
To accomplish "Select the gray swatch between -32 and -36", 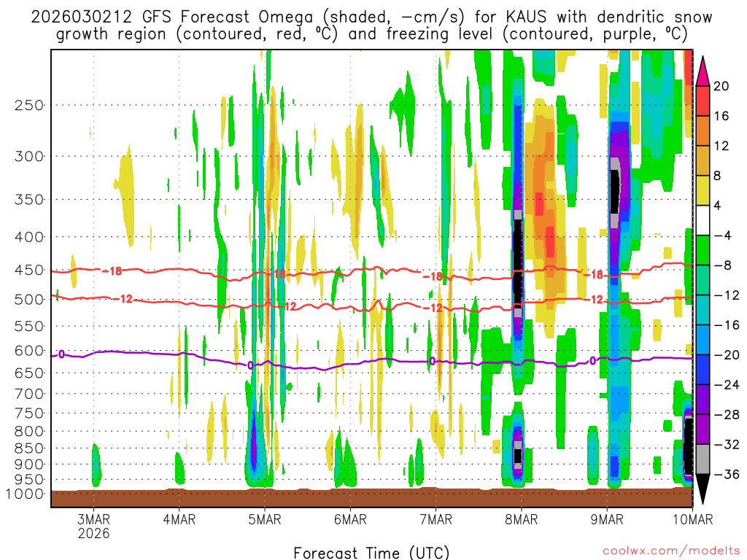I will point(703,459).
